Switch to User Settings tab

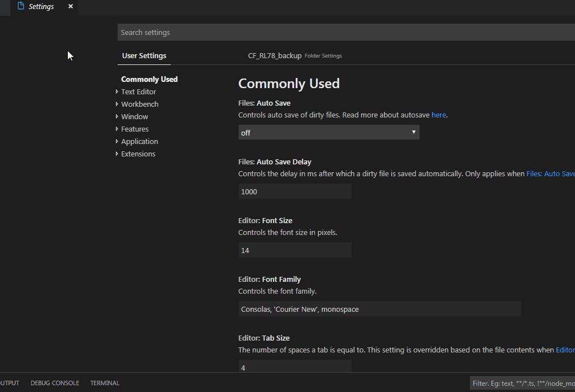(144, 56)
